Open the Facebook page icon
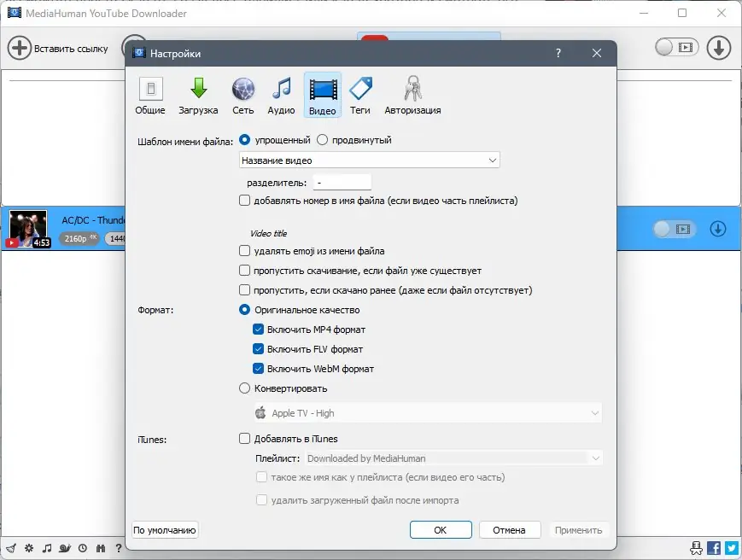 click(713, 548)
